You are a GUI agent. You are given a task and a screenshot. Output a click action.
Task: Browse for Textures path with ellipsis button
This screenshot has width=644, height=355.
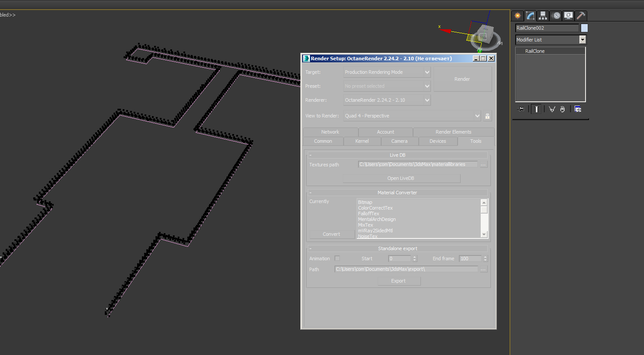[x=483, y=165]
